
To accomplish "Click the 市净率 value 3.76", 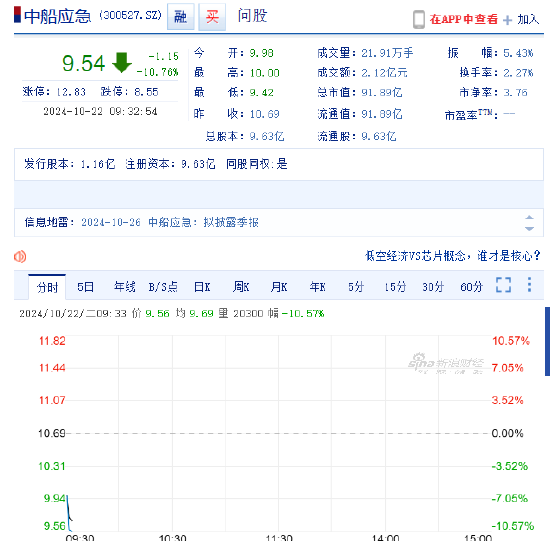I will click(515, 93).
